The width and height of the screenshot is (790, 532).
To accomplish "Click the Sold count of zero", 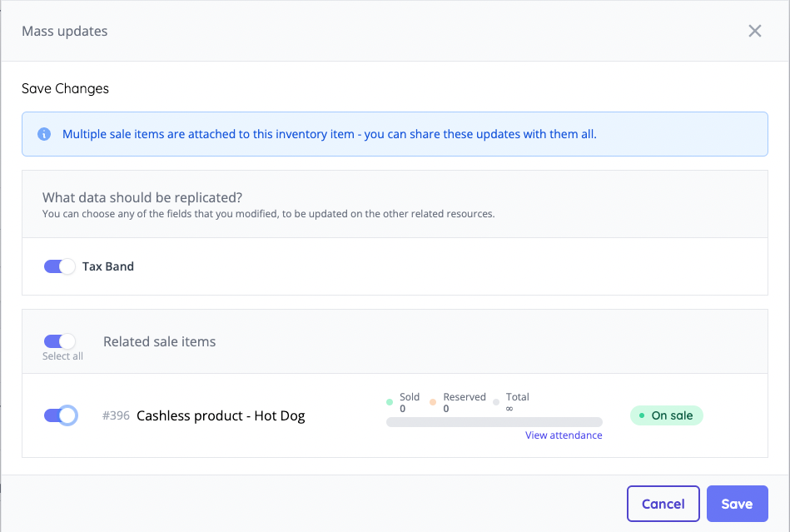I will [x=402, y=409].
